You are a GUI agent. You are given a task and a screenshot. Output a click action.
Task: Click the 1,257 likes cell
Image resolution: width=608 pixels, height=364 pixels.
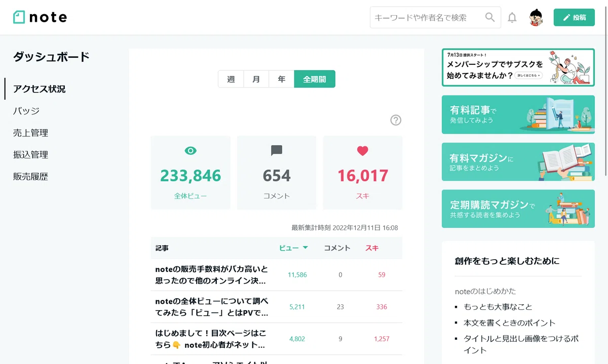click(x=382, y=339)
